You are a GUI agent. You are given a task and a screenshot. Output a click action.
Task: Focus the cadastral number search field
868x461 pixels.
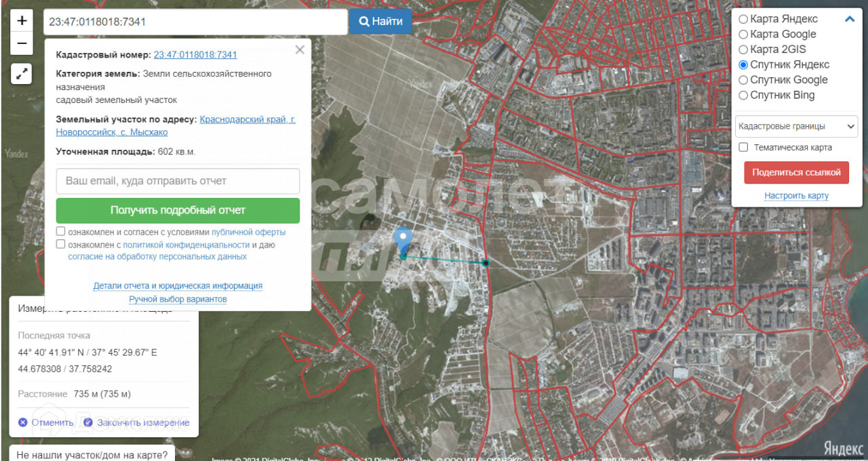pos(195,22)
